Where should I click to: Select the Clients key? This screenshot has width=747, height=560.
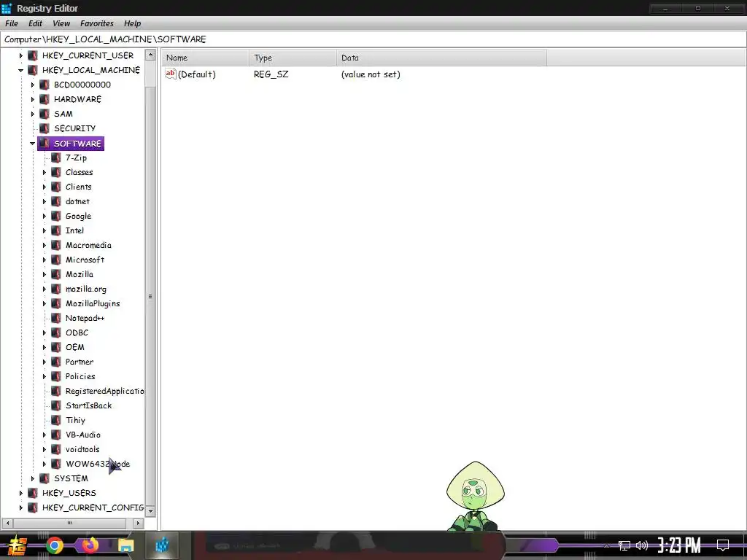[78, 187]
